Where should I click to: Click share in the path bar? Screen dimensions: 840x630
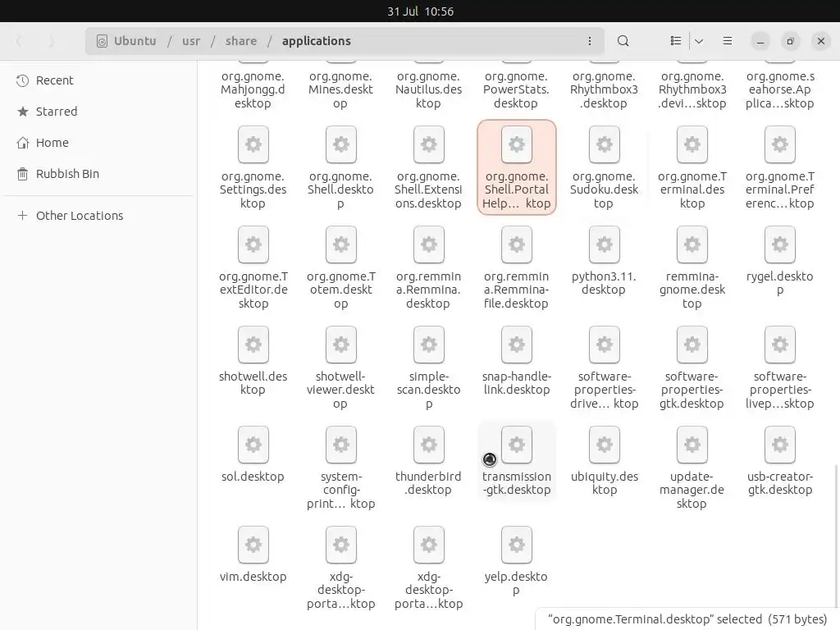click(x=241, y=41)
